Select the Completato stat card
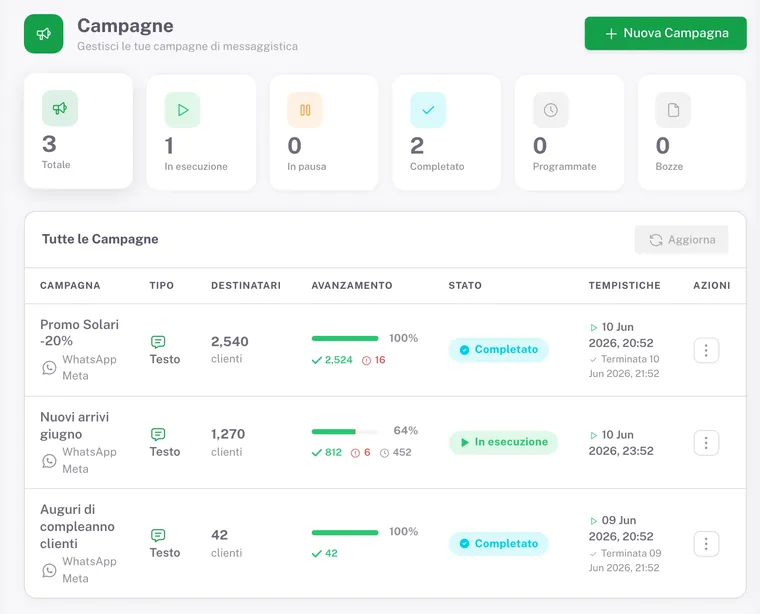760x614 pixels. click(447, 132)
